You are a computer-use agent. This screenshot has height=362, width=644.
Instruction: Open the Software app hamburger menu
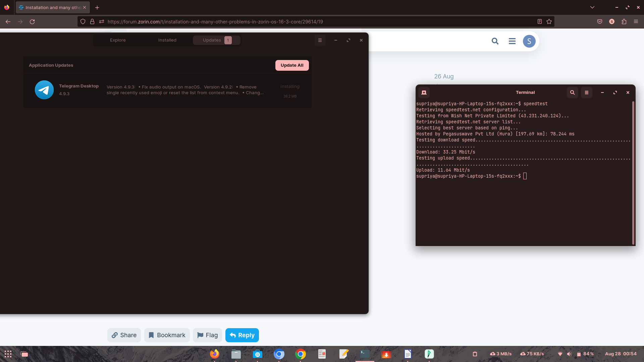point(320,40)
